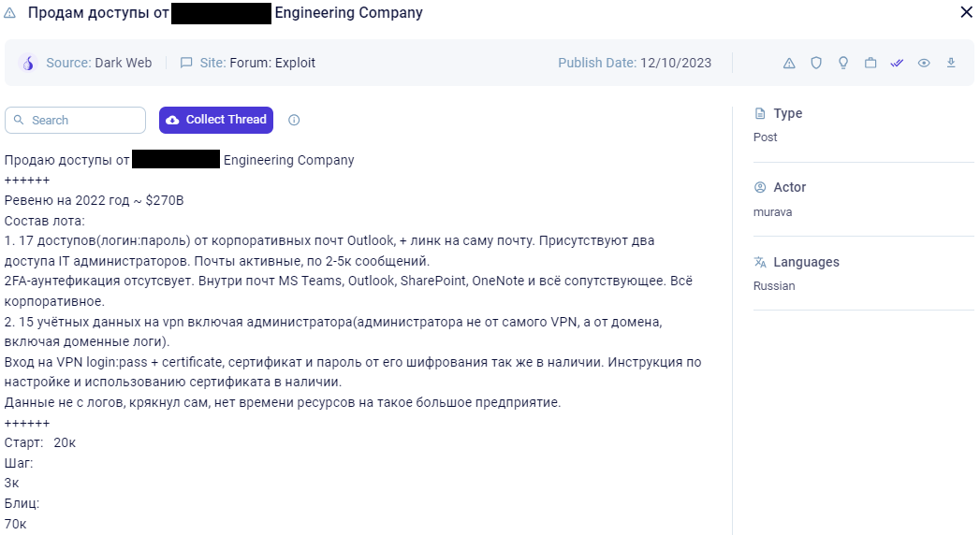Click the shield icon in toolbar
This screenshot has width=980, height=535.
pyautogui.click(x=816, y=63)
